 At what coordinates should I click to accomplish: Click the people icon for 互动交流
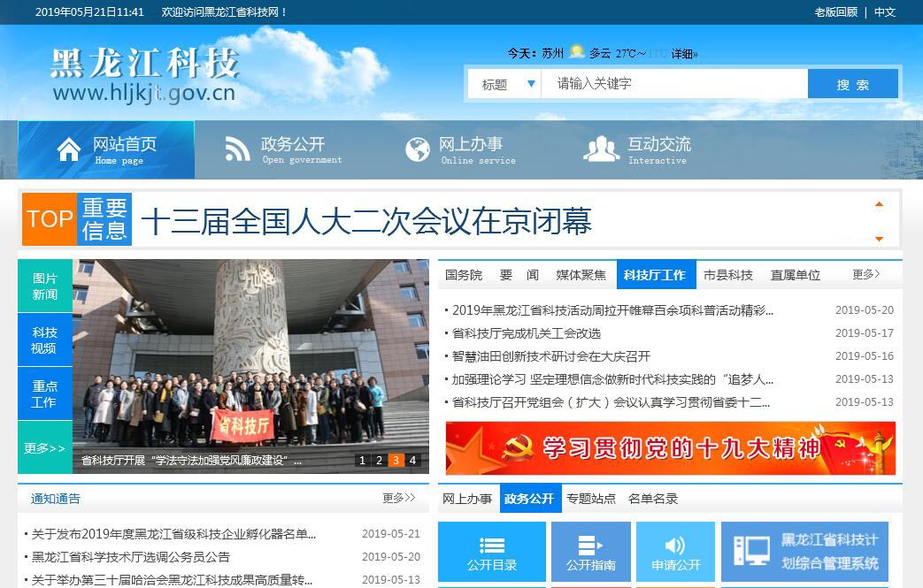click(x=601, y=149)
